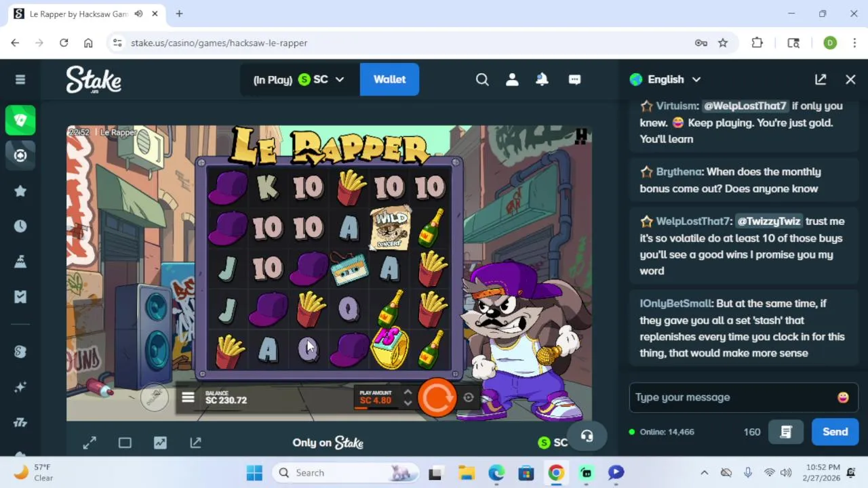The width and height of the screenshot is (868, 488).
Task: Toggle theatre mode rectangle icon
Action: [x=125, y=443]
